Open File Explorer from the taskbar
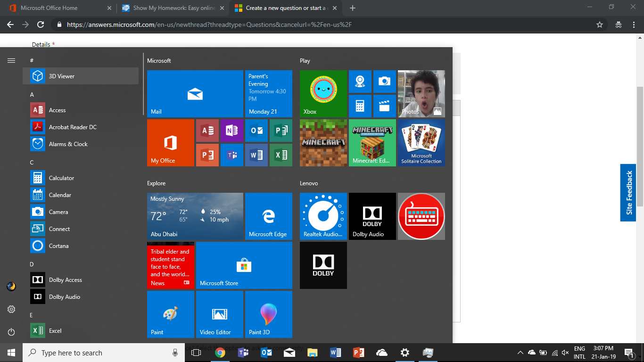This screenshot has height=362, width=644. click(x=312, y=353)
